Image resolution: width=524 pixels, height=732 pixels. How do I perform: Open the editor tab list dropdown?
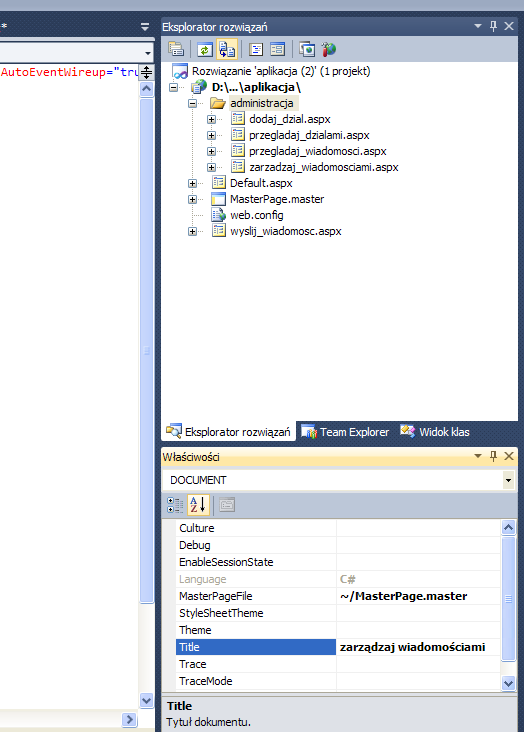pyautogui.click(x=145, y=27)
